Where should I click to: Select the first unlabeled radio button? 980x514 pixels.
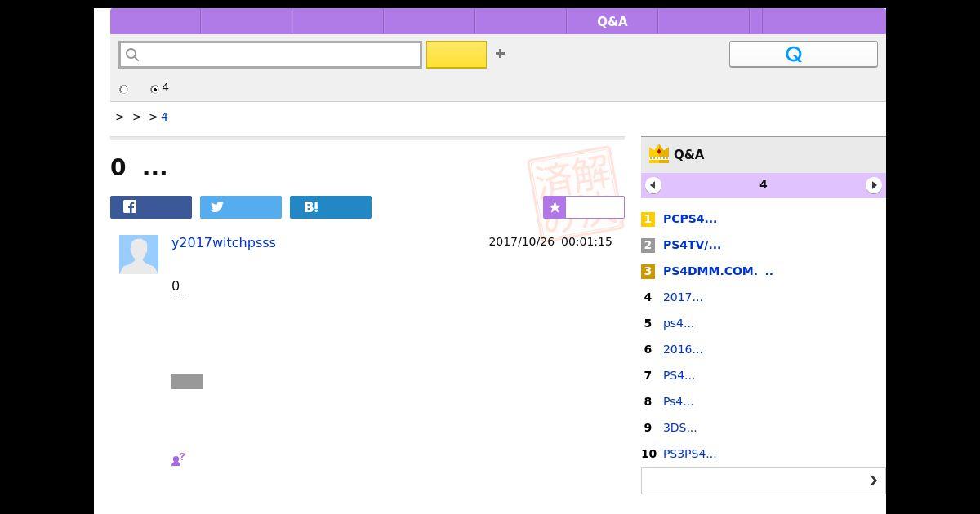[x=124, y=89]
